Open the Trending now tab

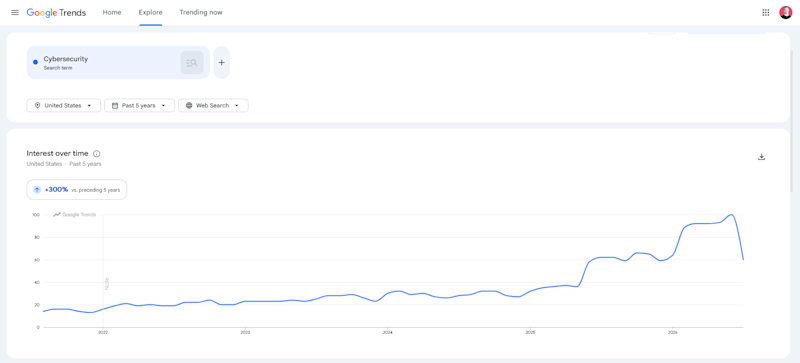(201, 12)
